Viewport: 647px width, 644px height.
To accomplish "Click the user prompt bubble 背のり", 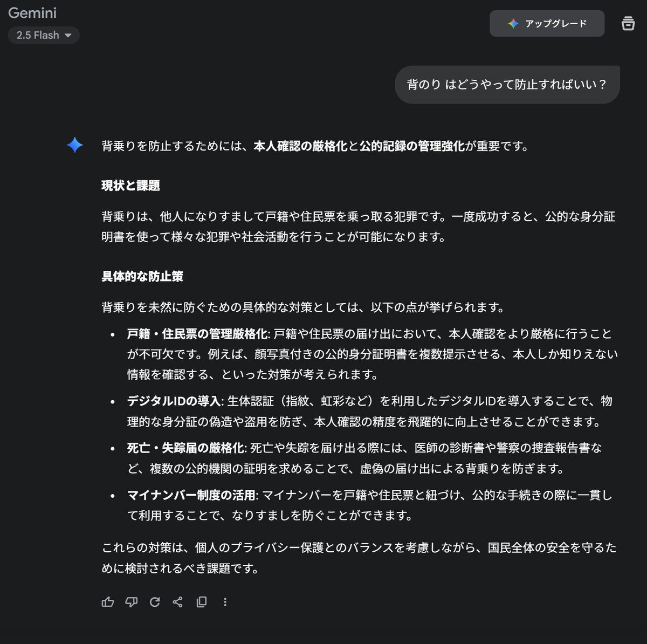I will tap(507, 85).
